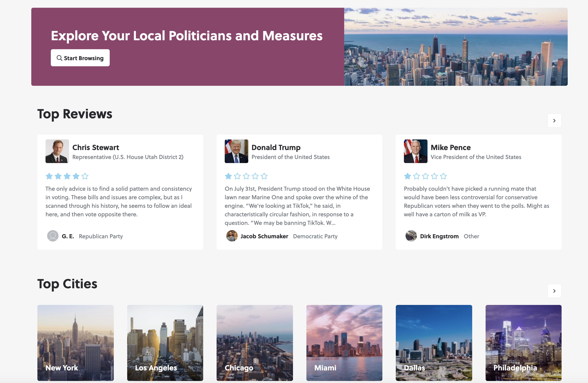Open the New York city card
The width and height of the screenshot is (588, 383).
(75, 343)
